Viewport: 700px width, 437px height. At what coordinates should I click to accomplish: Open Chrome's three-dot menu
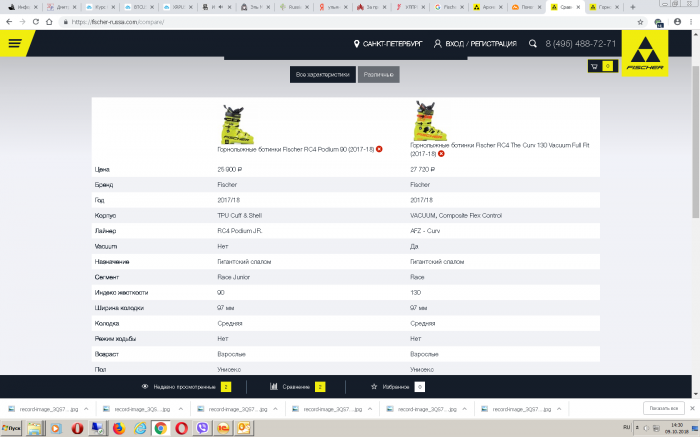(689, 21)
